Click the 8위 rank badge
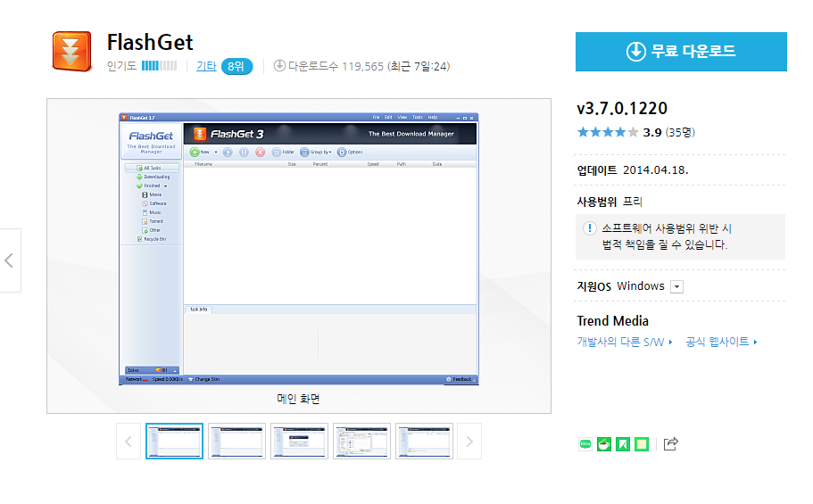The image size is (813, 504). click(x=236, y=66)
